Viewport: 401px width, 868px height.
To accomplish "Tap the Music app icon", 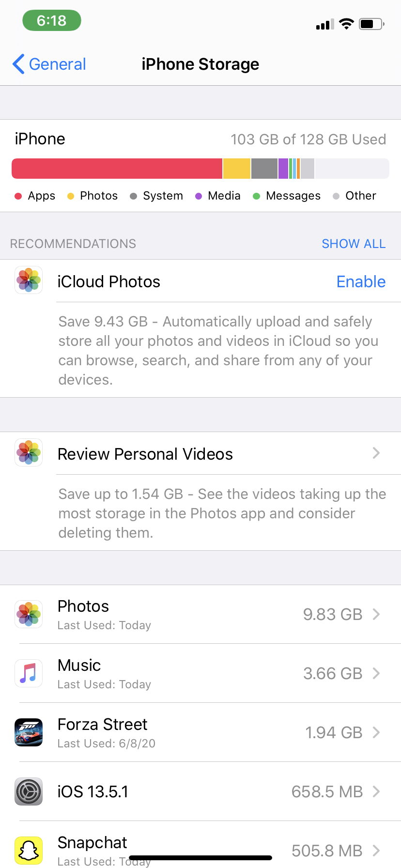I will click(x=29, y=673).
